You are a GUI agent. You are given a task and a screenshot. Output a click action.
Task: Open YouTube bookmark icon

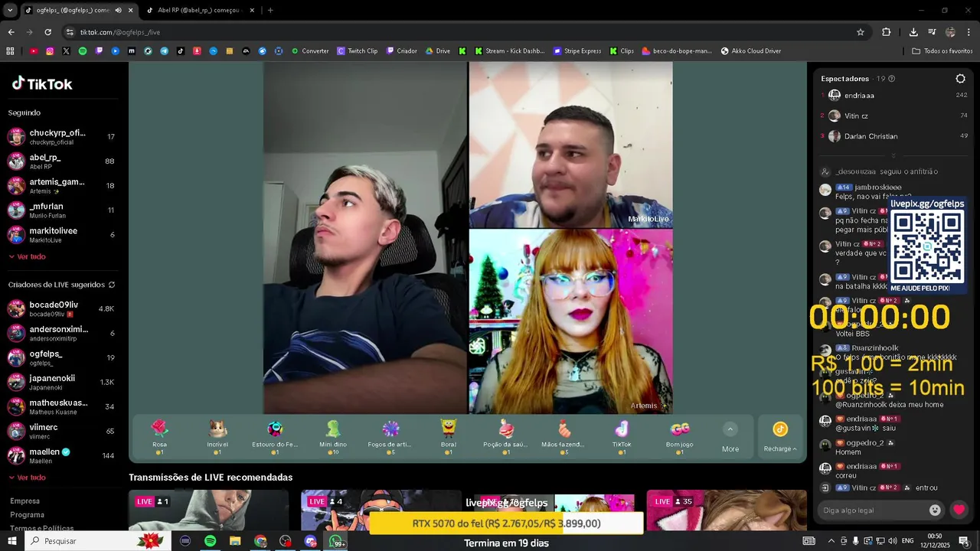pos(34,51)
